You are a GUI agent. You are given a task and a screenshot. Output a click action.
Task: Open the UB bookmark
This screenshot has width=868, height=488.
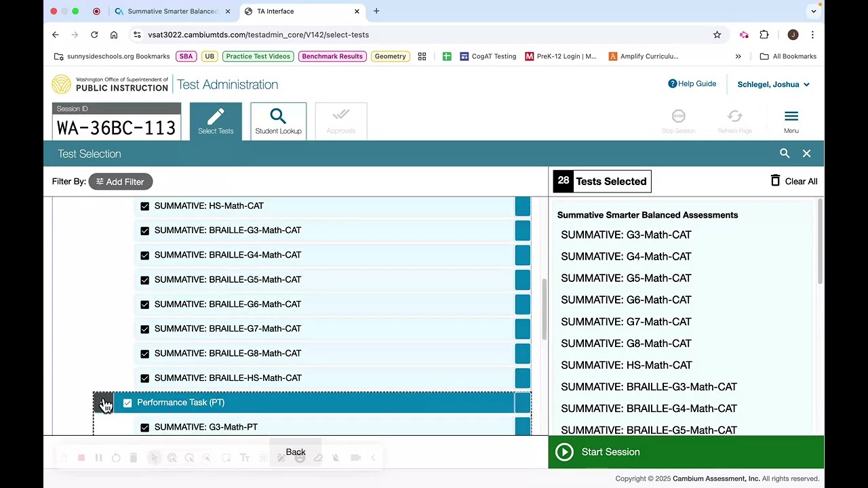click(x=210, y=56)
